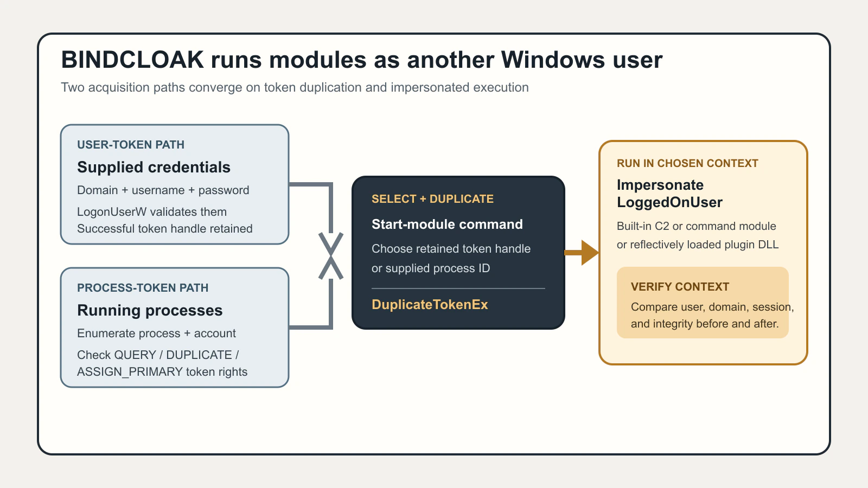Screen dimensions: 868x488
Task: Click 'Successful token handle retained'
Action: pos(164,229)
